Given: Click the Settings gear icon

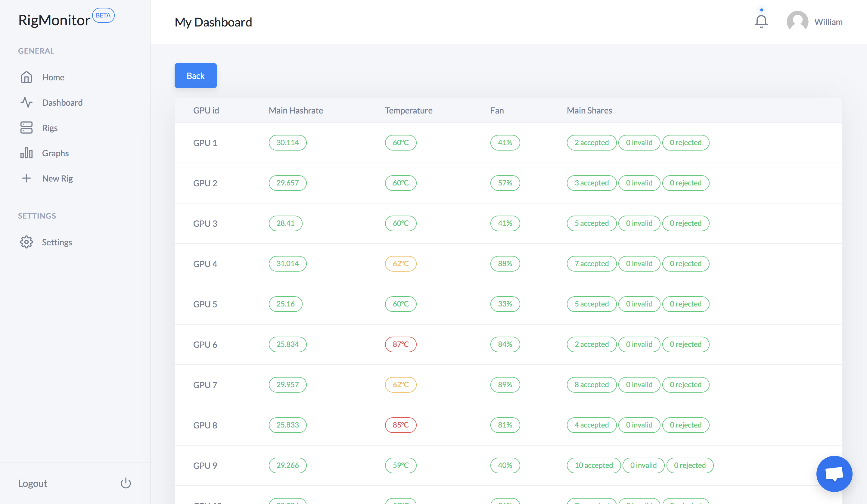Looking at the screenshot, I should (x=26, y=242).
